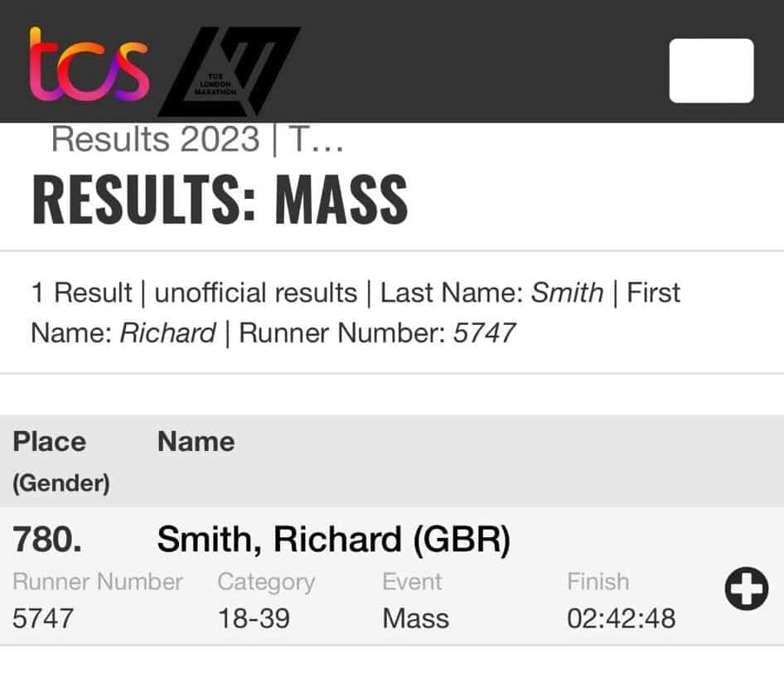Image resolution: width=784 pixels, height=674 pixels.
Task: Select bib value 5747 in the result row
Action: (x=43, y=618)
